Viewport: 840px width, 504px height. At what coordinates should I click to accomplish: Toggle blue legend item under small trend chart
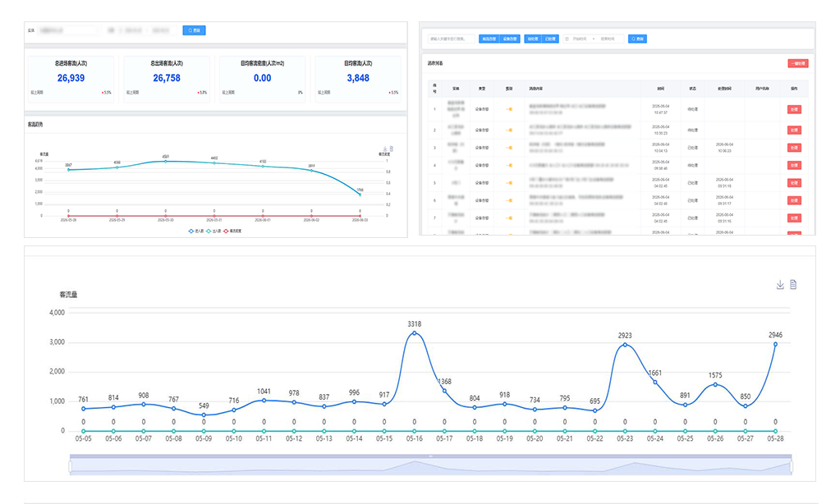point(196,231)
